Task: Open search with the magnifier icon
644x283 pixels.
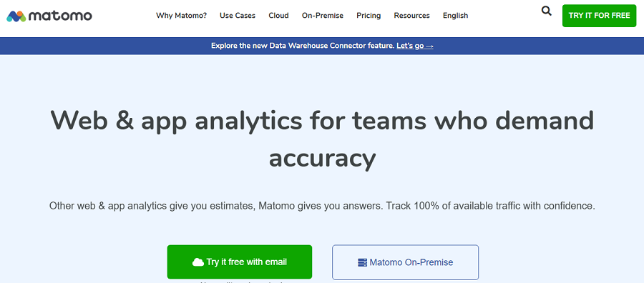Action: [x=546, y=11]
